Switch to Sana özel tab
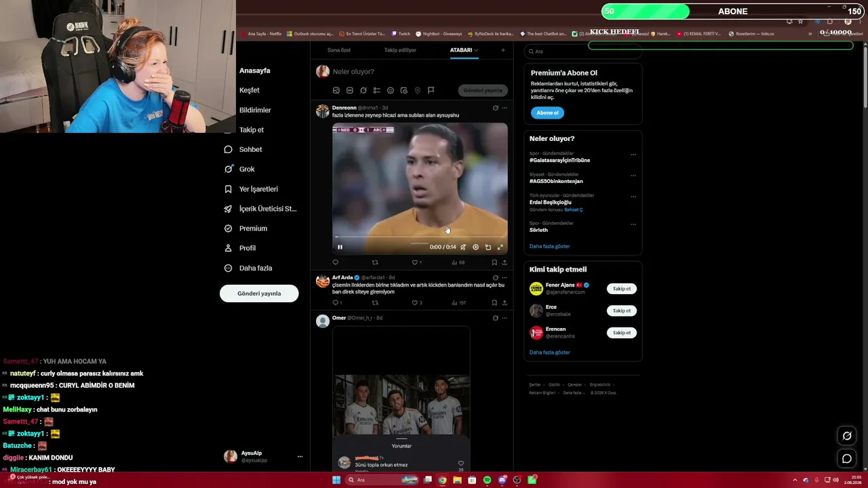This screenshot has height=488, width=868. (339, 50)
